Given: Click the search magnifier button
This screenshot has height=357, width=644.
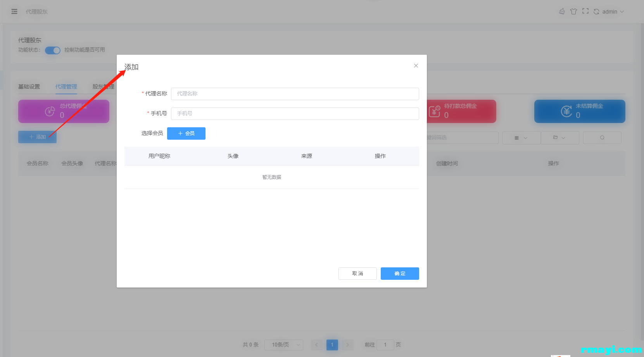Looking at the screenshot, I should coord(602,138).
